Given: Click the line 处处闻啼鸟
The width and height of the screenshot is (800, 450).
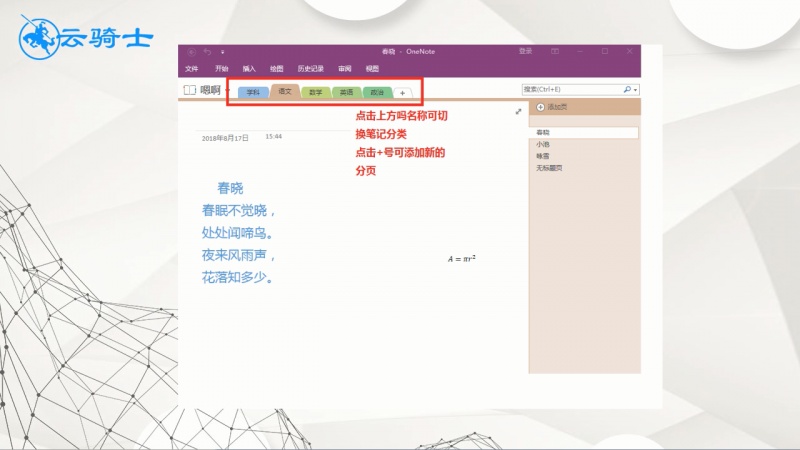Looking at the screenshot, I should pyautogui.click(x=238, y=233).
